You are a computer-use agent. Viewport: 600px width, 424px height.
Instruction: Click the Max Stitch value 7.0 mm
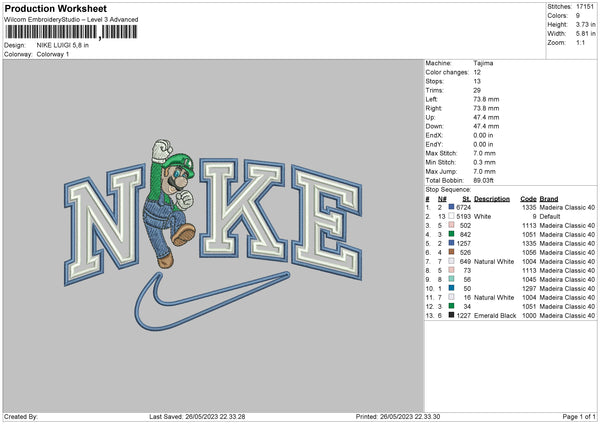click(x=484, y=153)
